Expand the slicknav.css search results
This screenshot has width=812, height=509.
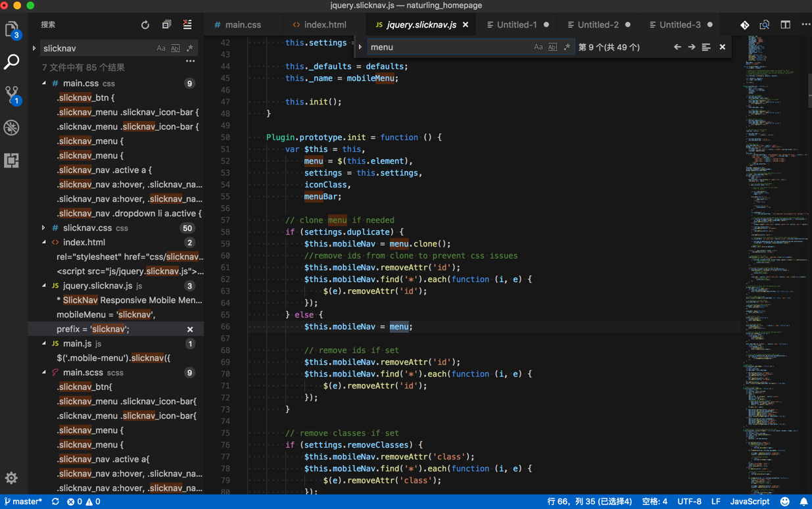tap(43, 228)
